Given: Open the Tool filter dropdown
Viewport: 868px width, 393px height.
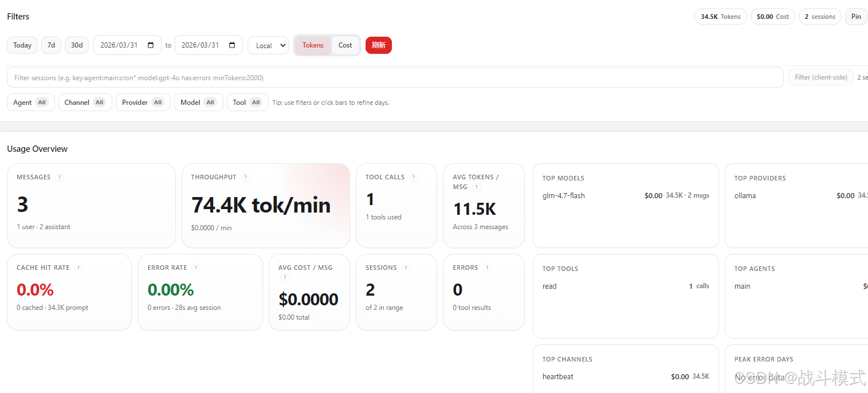Looking at the screenshot, I should tap(248, 103).
